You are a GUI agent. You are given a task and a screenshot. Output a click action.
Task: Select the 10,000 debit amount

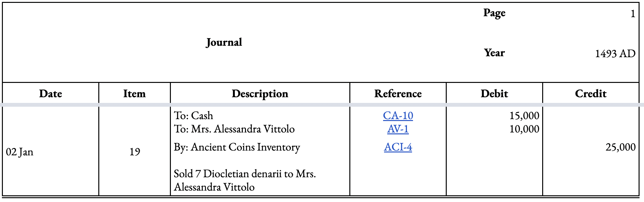click(x=524, y=129)
